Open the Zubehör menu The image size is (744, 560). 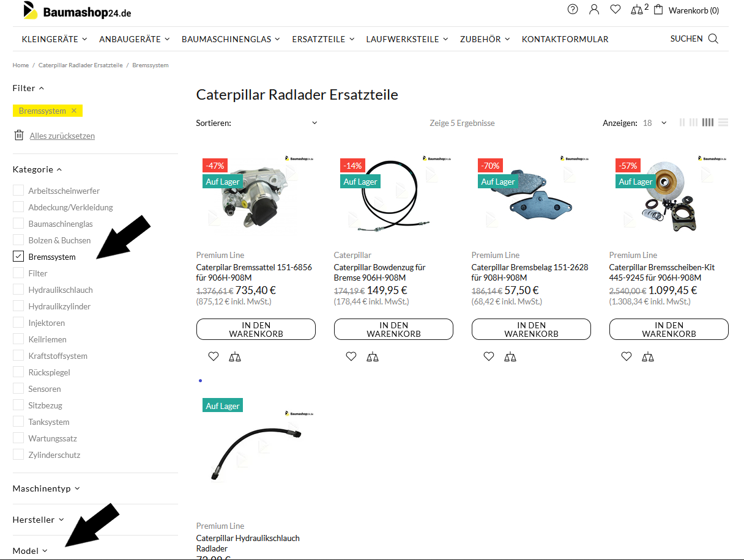[485, 39]
